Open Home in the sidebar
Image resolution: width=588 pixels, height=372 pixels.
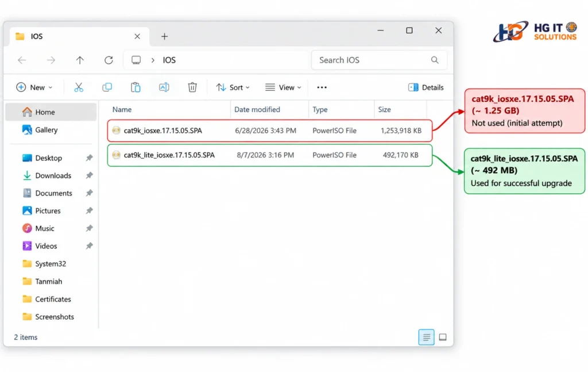click(x=51, y=112)
